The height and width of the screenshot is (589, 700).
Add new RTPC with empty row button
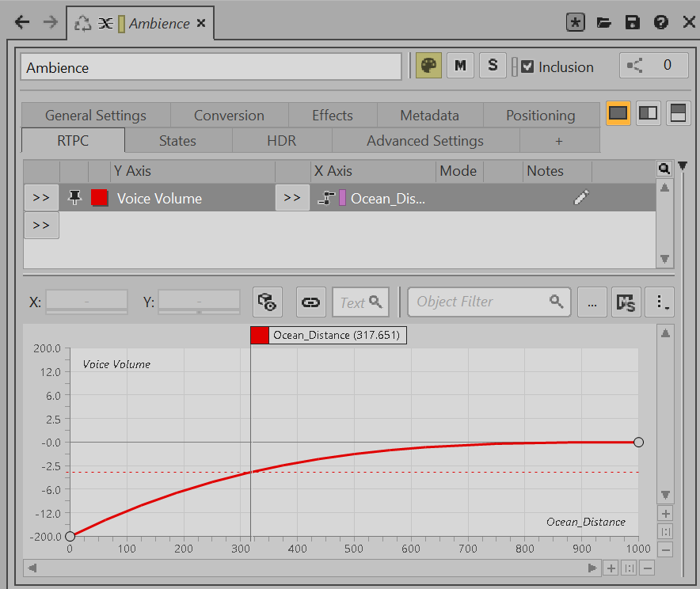click(42, 226)
